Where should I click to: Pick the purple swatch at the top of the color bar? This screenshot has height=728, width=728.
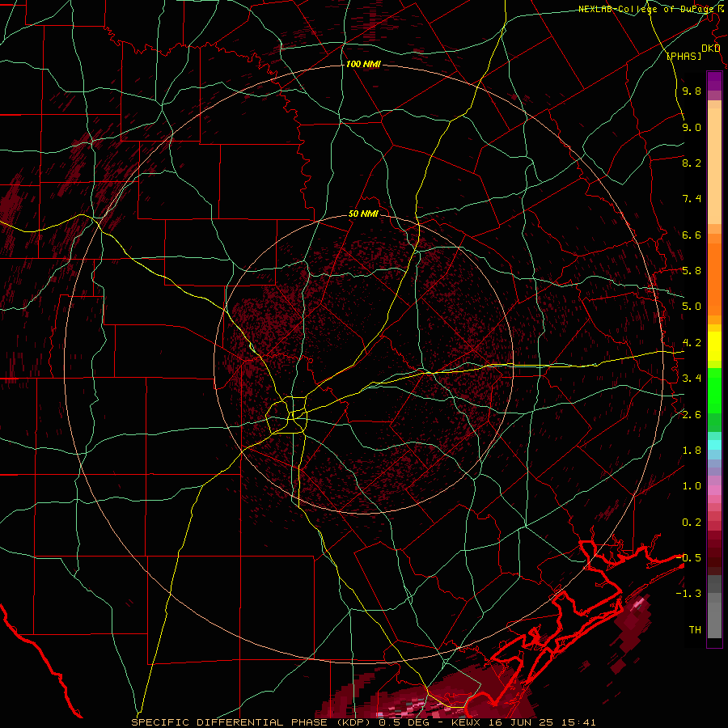pyautogui.click(x=714, y=81)
